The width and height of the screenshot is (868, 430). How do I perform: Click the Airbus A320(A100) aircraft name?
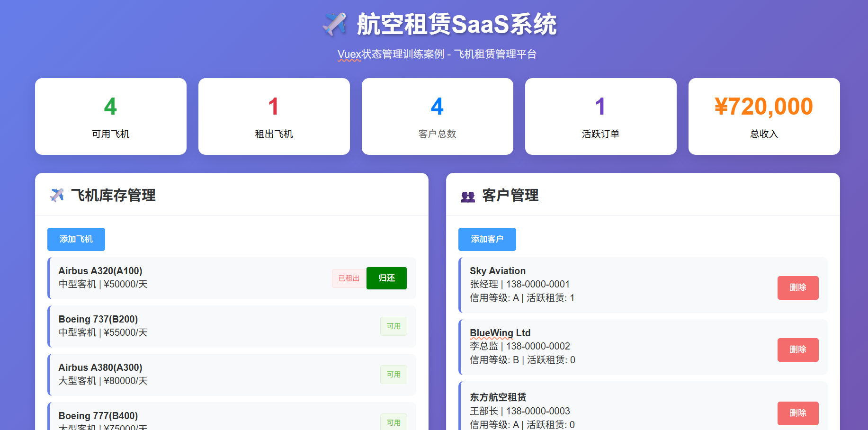(x=100, y=271)
